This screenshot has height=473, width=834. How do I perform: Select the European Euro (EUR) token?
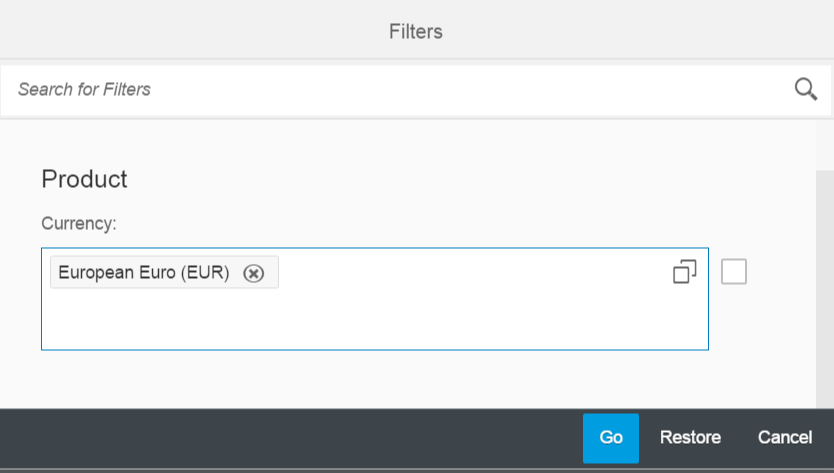(x=144, y=272)
